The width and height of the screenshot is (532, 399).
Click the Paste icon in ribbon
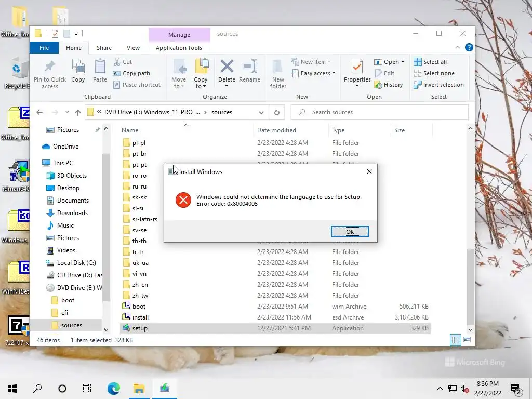(x=100, y=66)
